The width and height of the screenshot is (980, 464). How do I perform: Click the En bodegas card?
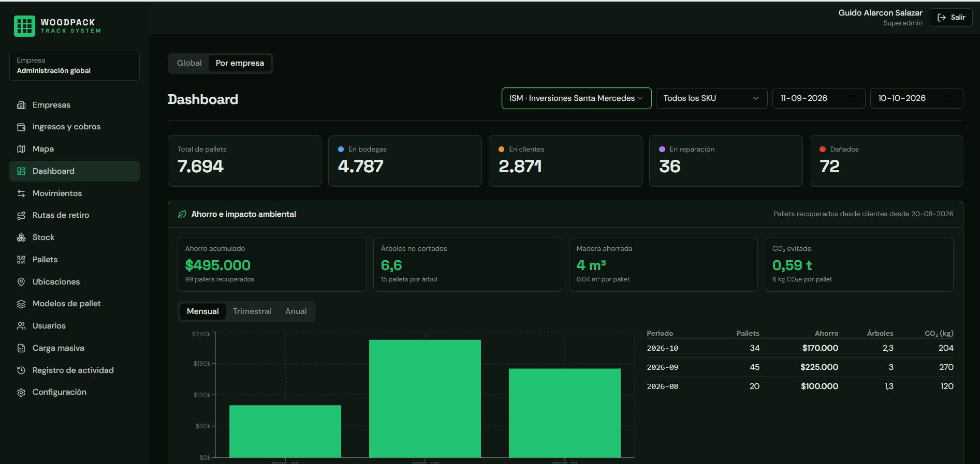(x=405, y=161)
